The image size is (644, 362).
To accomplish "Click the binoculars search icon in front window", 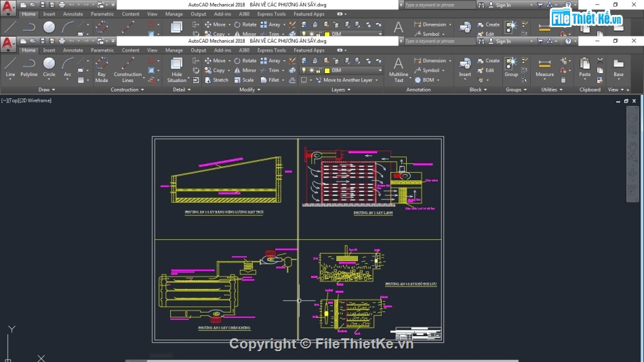I will [x=481, y=41].
